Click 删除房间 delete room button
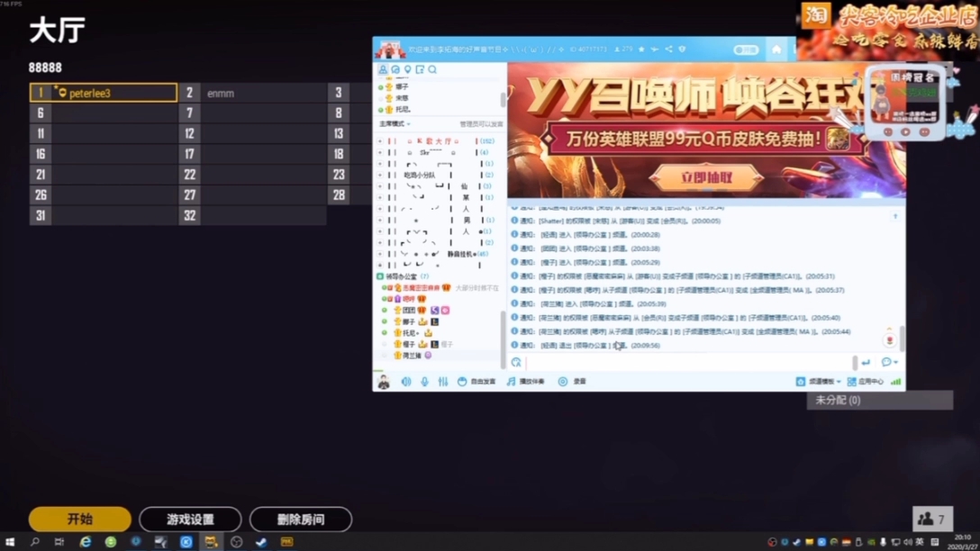Image resolution: width=980 pixels, height=551 pixels. [x=301, y=519]
